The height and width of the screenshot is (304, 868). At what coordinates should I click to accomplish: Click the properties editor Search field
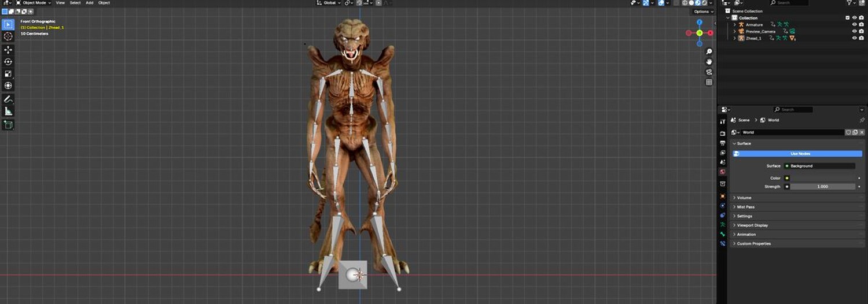[794, 109]
